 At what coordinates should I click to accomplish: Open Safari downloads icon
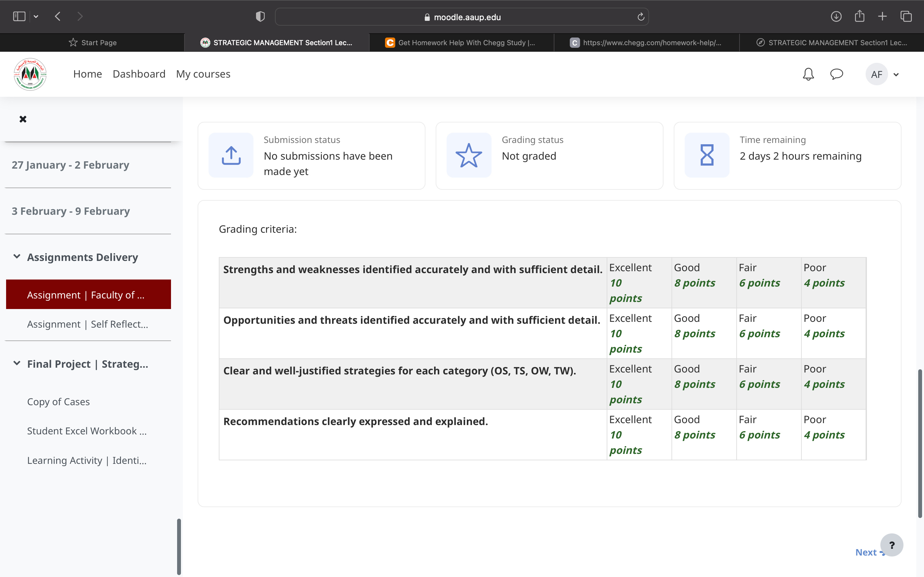836,16
